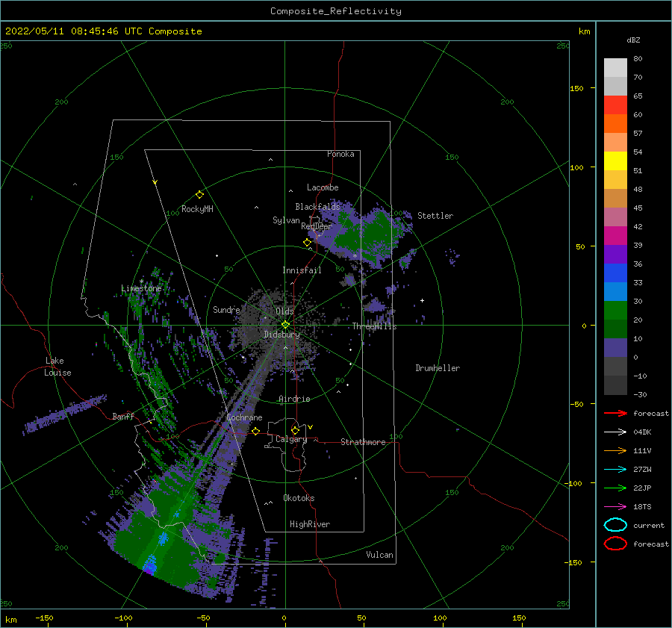Click the Cochrane label
The width and height of the screenshot is (672, 628).
[x=244, y=417]
